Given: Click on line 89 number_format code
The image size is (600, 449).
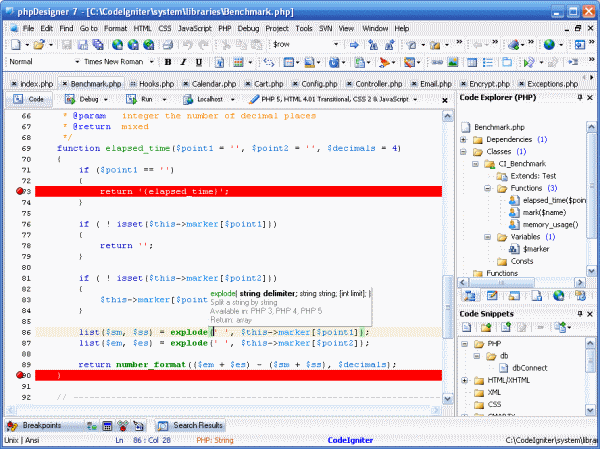Looking at the screenshot, I should [x=151, y=365].
